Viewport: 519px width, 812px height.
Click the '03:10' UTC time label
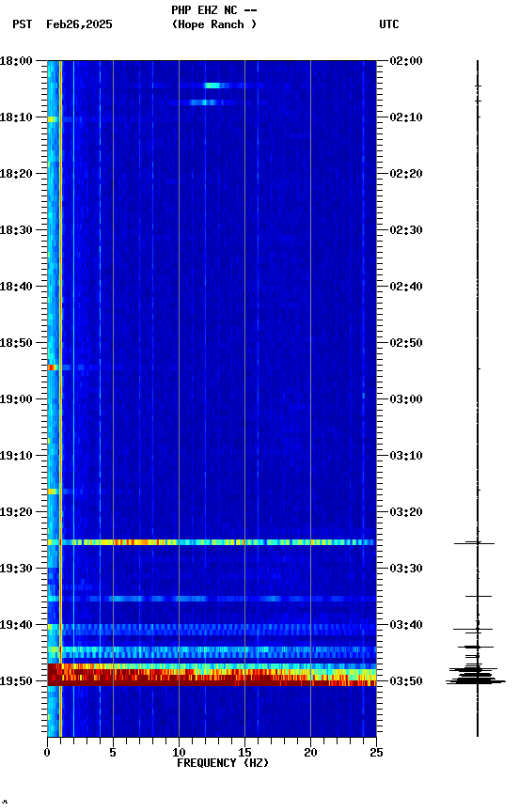pos(406,456)
